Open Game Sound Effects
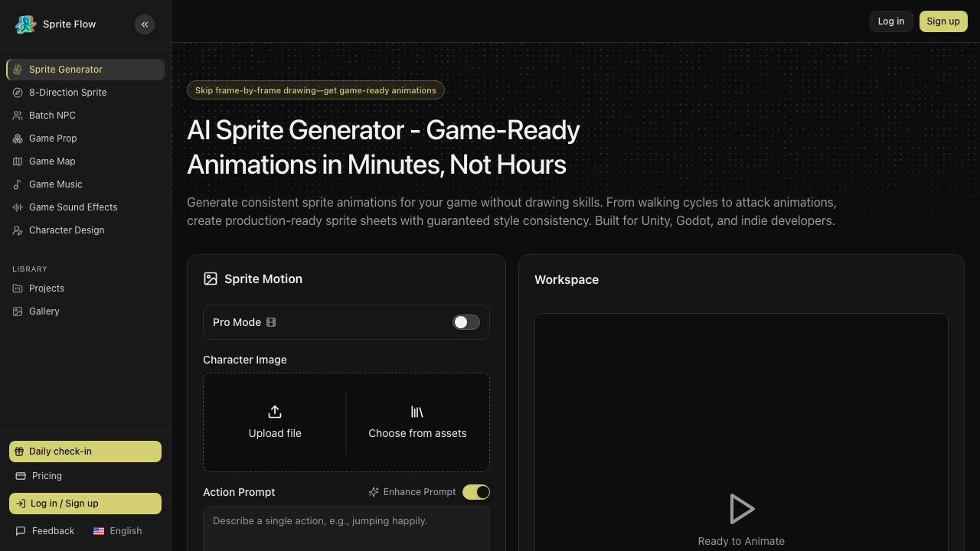 (x=85, y=207)
